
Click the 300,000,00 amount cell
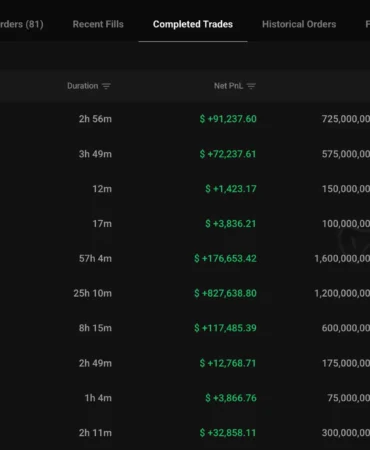(x=346, y=433)
